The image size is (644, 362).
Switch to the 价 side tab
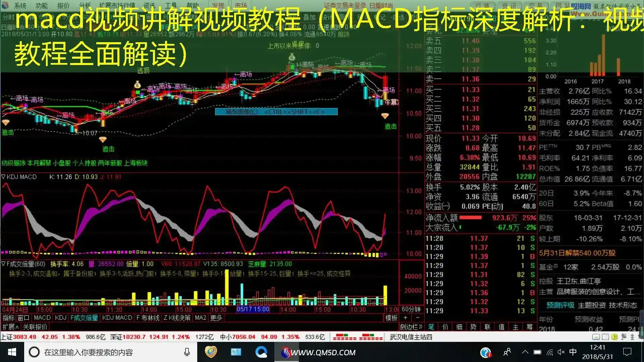(445, 326)
